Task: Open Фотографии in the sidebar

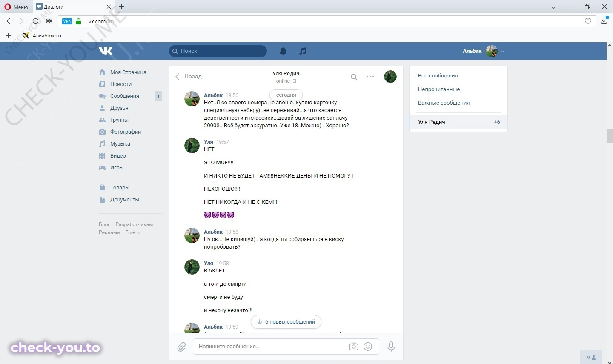Action: tap(126, 132)
